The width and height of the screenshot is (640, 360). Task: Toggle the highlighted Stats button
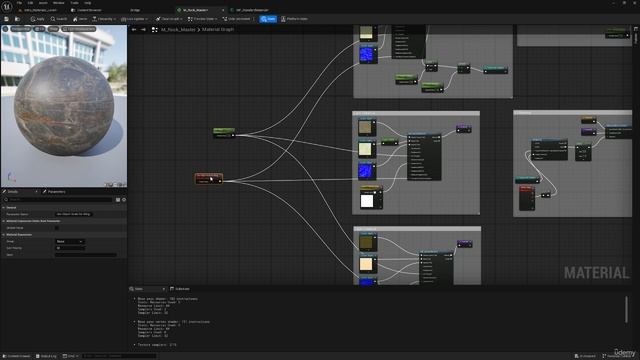click(x=268, y=19)
